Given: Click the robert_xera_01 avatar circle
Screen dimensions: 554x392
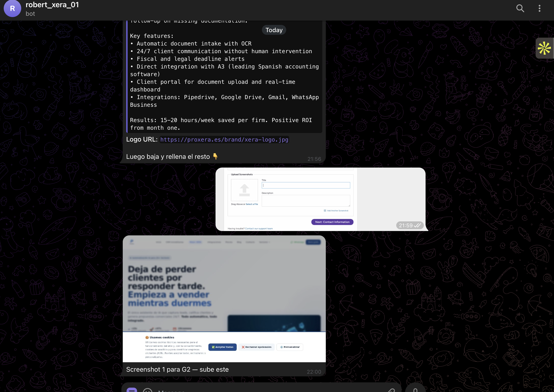Looking at the screenshot, I should [12, 9].
